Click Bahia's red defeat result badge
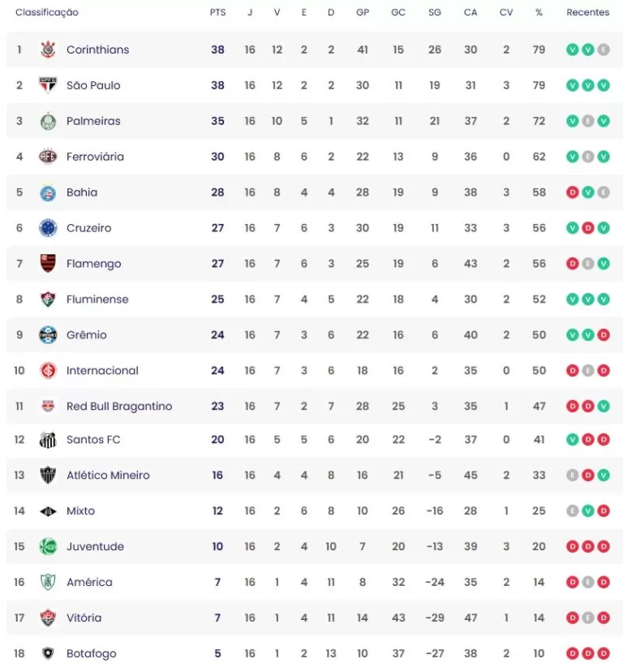This screenshot has height=672, width=623. (x=573, y=192)
